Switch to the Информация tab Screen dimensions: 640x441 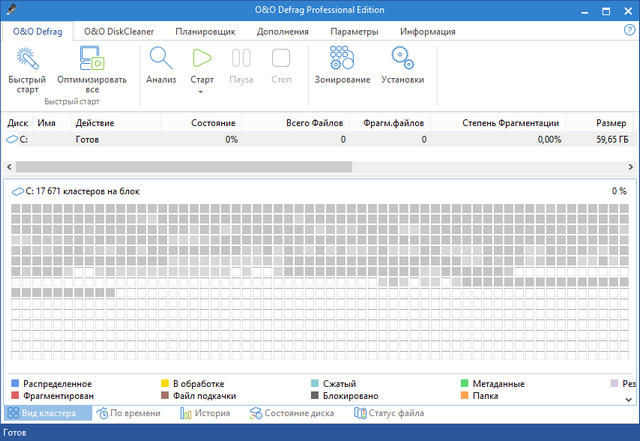[x=427, y=32]
